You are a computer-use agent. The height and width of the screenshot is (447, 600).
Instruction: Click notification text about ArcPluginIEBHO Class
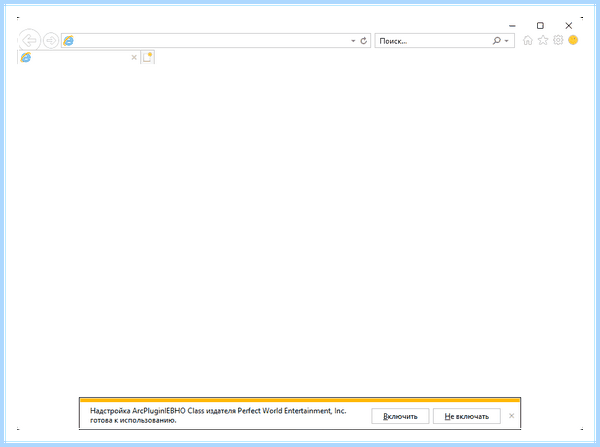point(218,416)
